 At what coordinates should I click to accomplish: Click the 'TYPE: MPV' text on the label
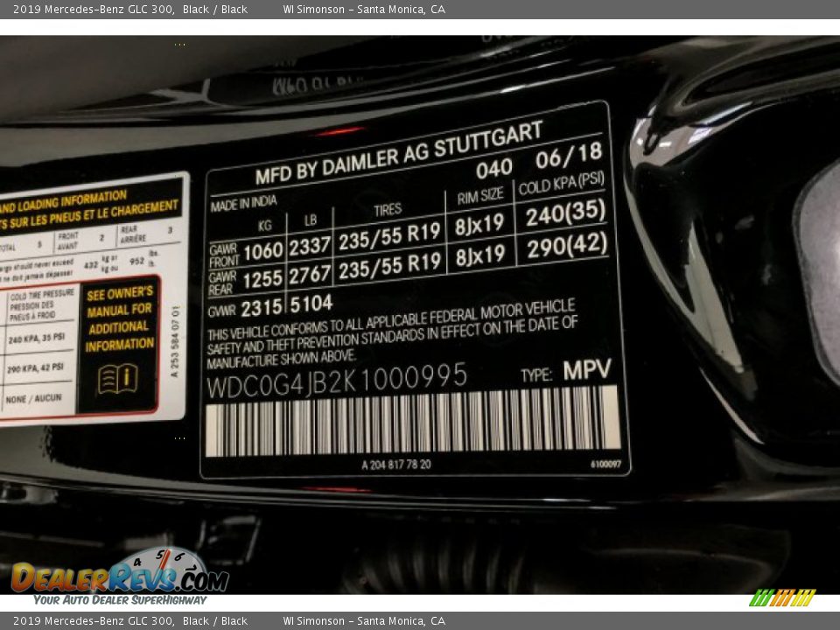566,372
